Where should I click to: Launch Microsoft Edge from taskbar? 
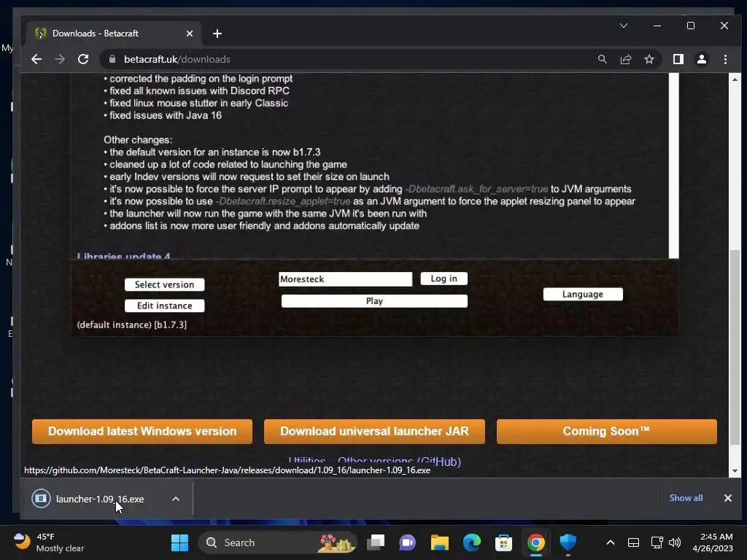(x=472, y=542)
